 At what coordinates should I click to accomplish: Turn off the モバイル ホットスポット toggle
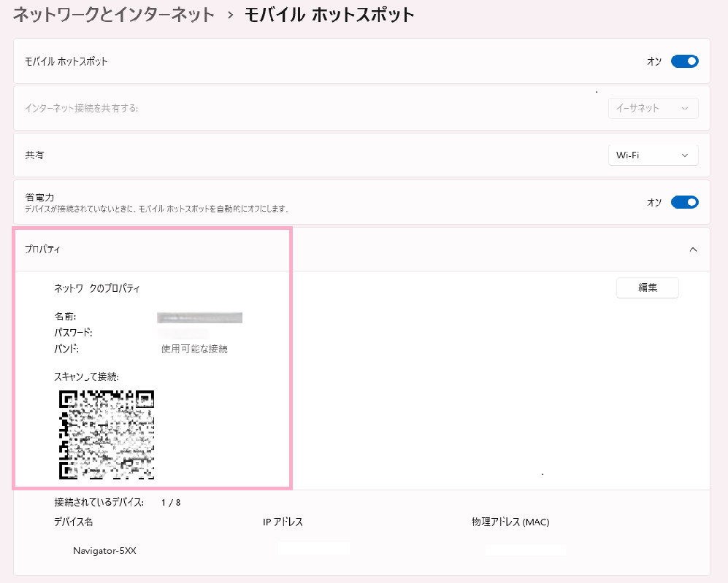(x=684, y=61)
